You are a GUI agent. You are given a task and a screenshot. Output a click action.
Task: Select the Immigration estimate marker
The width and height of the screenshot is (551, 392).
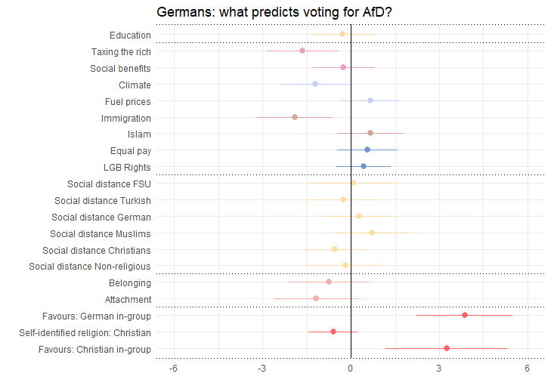click(295, 117)
